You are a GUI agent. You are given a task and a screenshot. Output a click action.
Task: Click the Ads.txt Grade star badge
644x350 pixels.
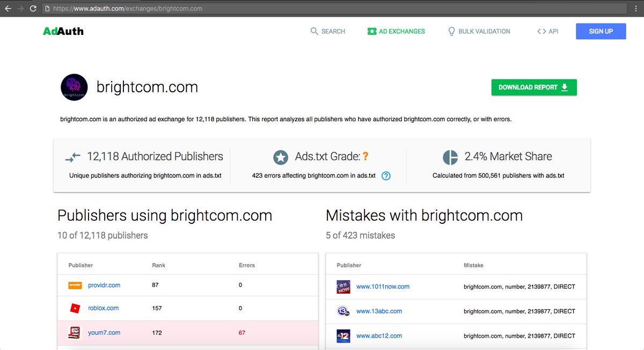(x=281, y=157)
